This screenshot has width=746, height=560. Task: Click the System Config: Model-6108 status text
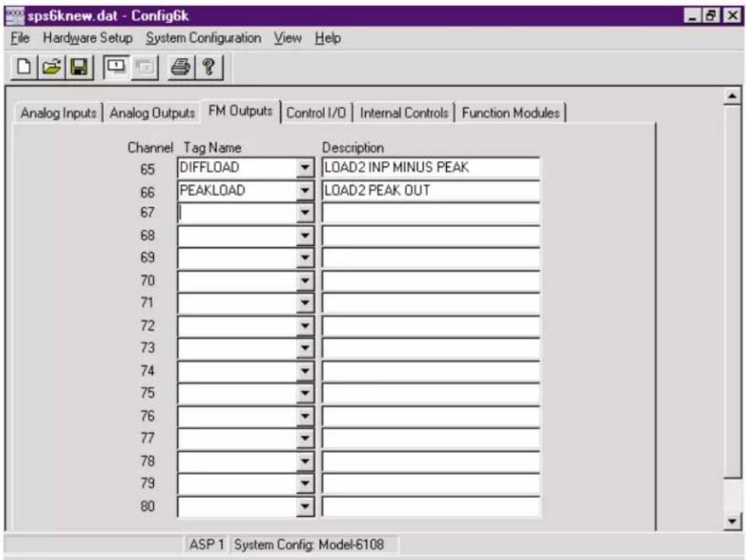pyautogui.click(x=309, y=544)
